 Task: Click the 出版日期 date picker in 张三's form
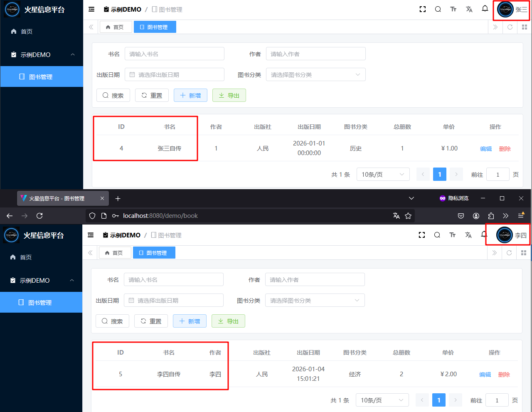[175, 75]
